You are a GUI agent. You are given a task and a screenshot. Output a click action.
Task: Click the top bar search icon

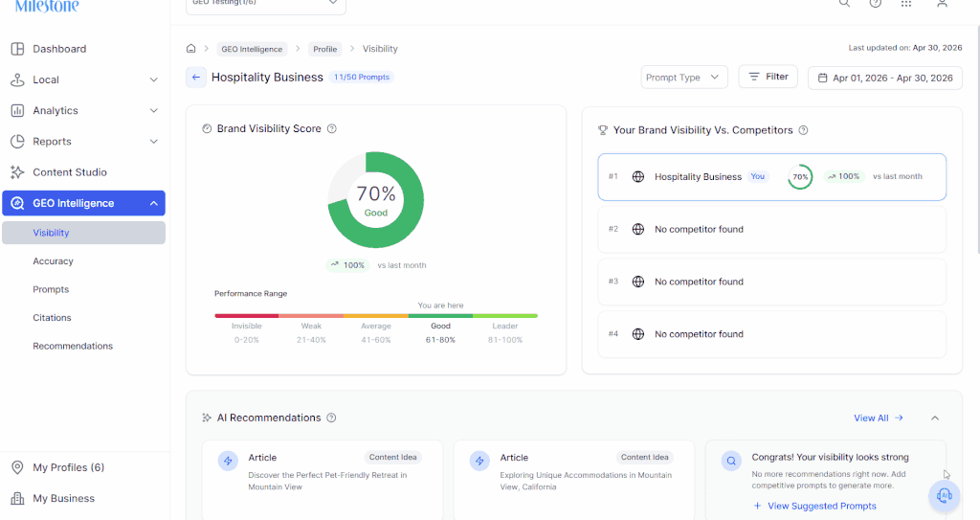844,3
